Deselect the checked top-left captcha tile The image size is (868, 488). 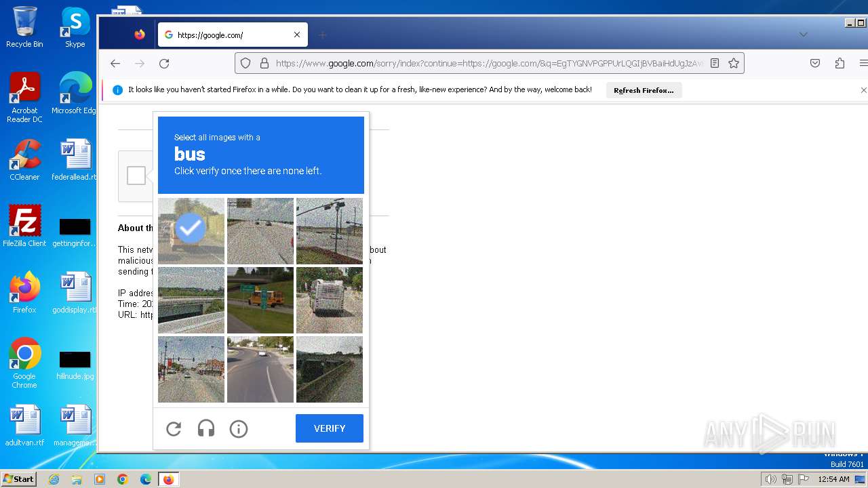click(x=191, y=230)
